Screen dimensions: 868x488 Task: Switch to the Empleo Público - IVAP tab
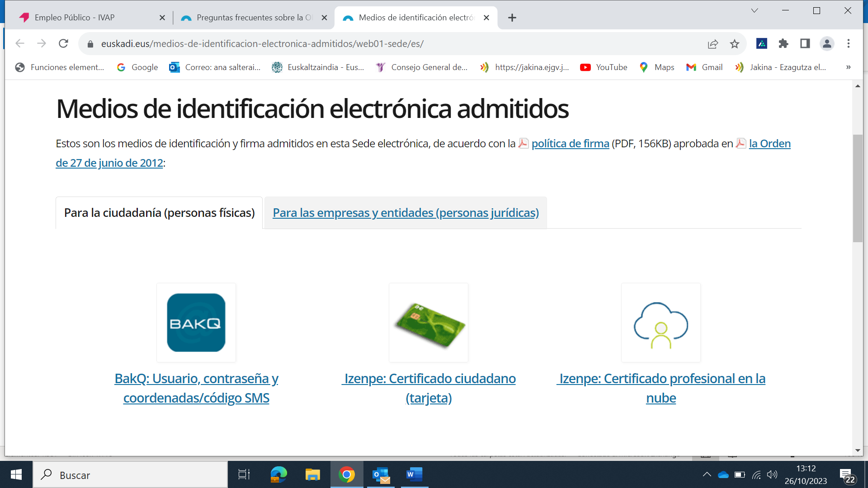tap(75, 18)
